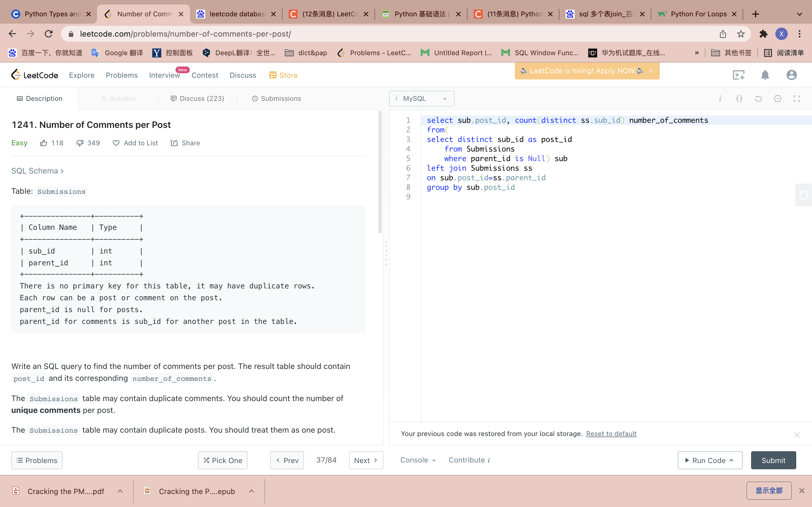Open the MySQL language dropdown
The height and width of the screenshot is (507, 812).
[x=422, y=99]
